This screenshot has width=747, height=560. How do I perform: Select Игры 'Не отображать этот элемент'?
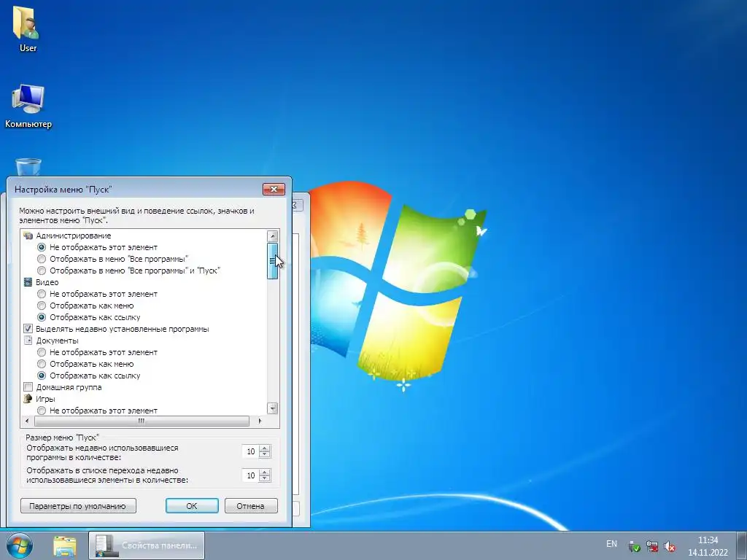click(42, 411)
